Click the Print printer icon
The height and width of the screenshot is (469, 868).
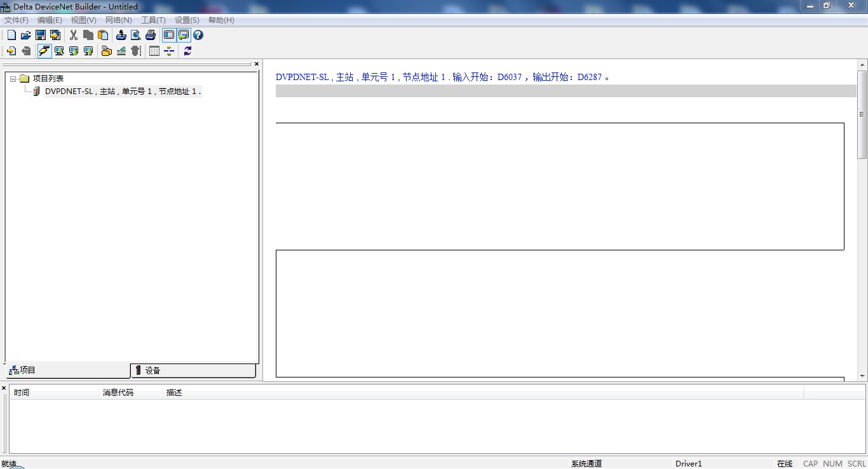[151, 36]
